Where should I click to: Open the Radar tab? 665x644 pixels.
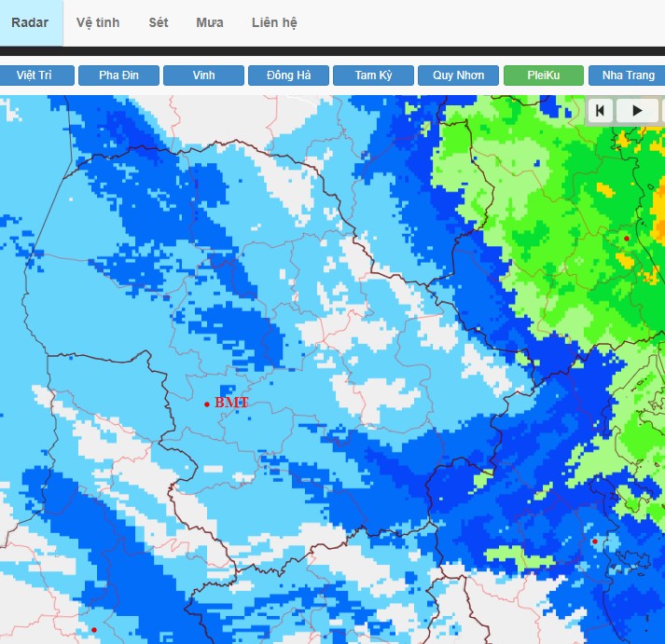click(30, 22)
